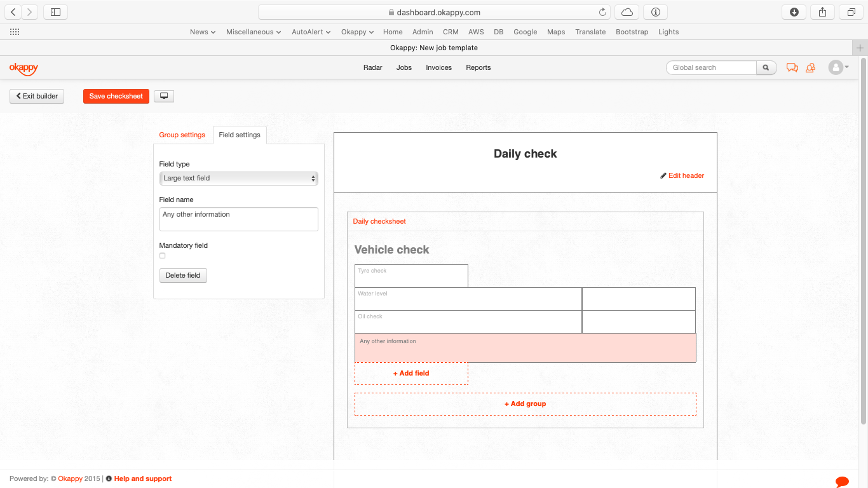Open the orange live chat bubble

[x=842, y=482]
